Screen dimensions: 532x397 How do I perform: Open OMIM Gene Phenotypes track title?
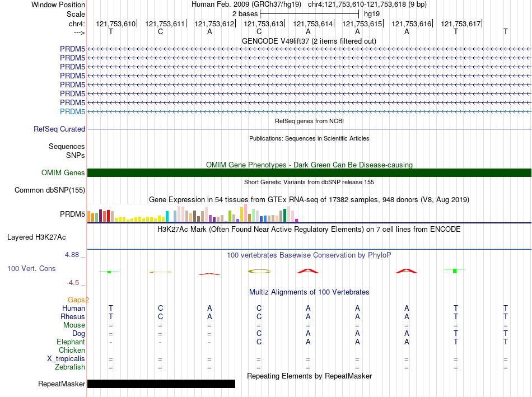[x=309, y=165]
